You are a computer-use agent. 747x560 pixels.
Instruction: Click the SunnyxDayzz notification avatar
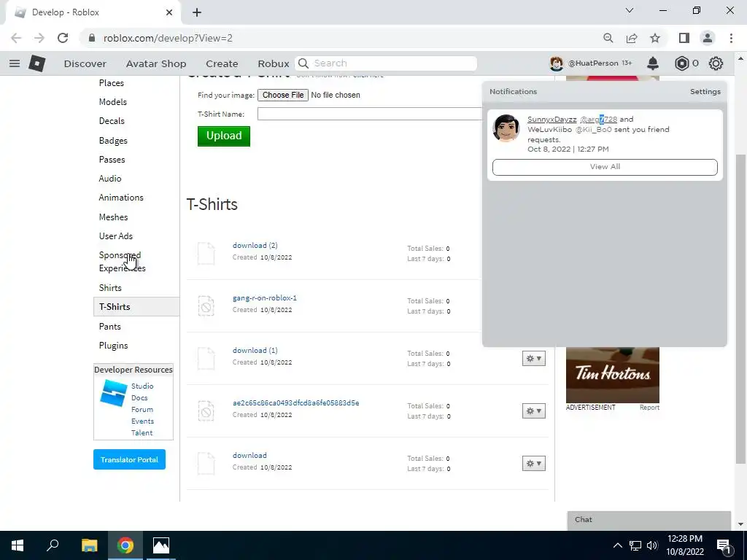(506, 128)
